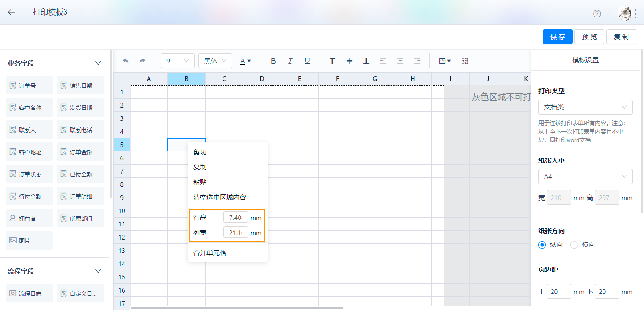Select the 订单号 field
644x310 pixels.
(x=29, y=85)
